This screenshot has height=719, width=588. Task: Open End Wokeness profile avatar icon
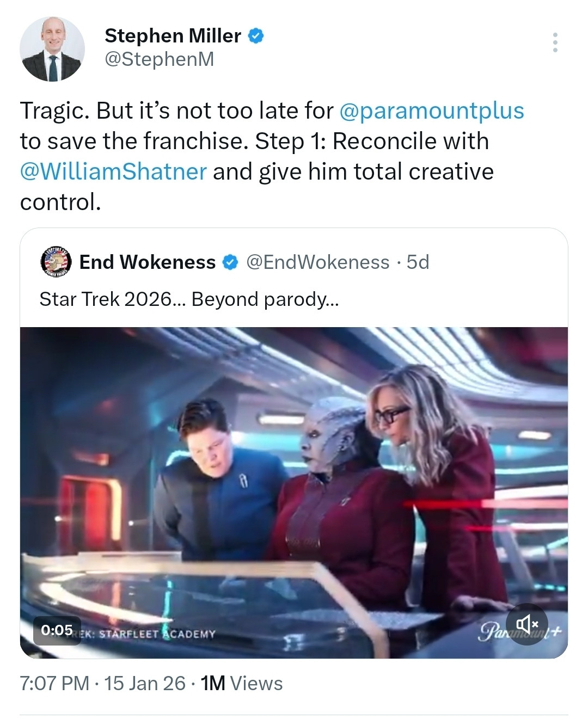point(57,262)
